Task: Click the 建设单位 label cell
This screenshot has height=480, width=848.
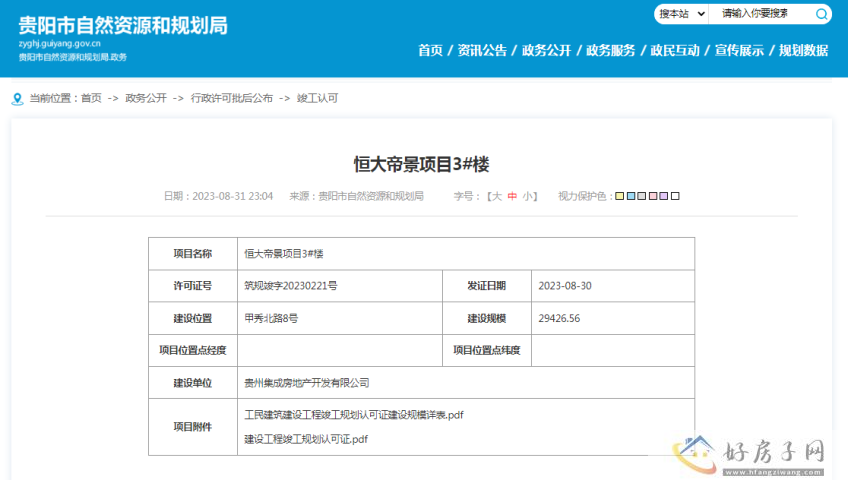Action: click(x=193, y=383)
